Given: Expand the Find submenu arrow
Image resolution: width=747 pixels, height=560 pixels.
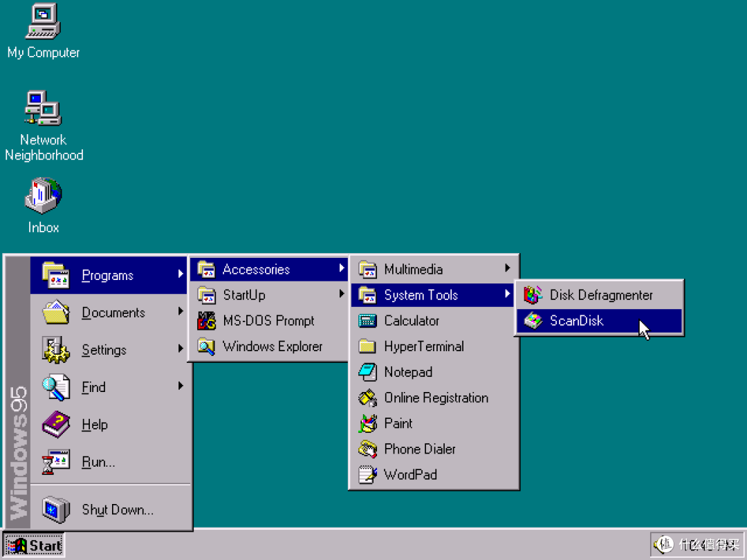Looking at the screenshot, I should pyautogui.click(x=181, y=386).
